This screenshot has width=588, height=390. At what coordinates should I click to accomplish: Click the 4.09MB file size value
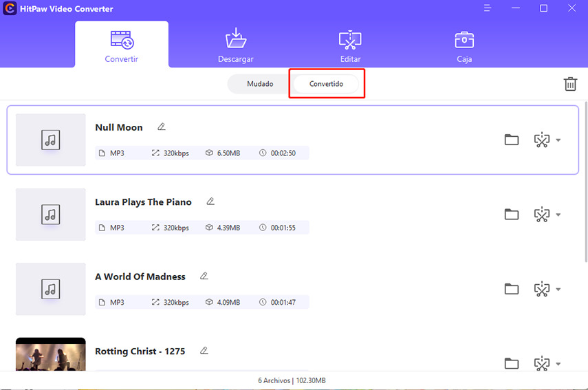coord(228,302)
